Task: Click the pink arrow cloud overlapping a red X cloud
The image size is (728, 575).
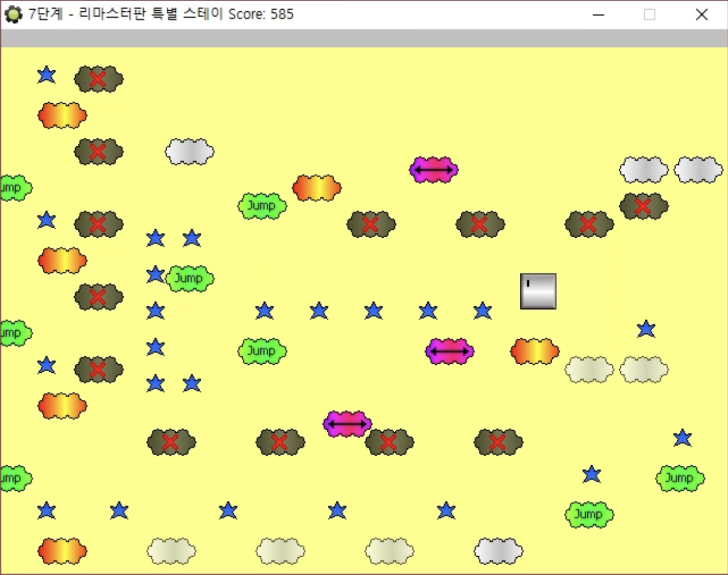Action: (347, 424)
